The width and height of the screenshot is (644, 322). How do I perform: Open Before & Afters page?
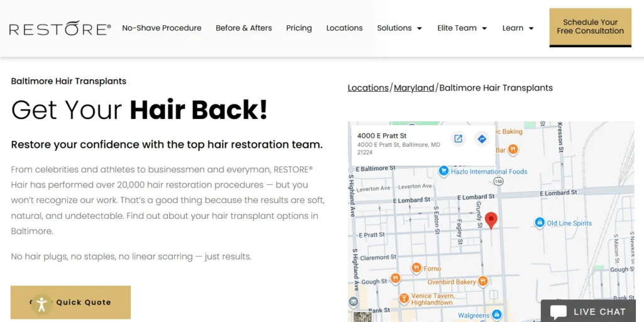tap(244, 28)
